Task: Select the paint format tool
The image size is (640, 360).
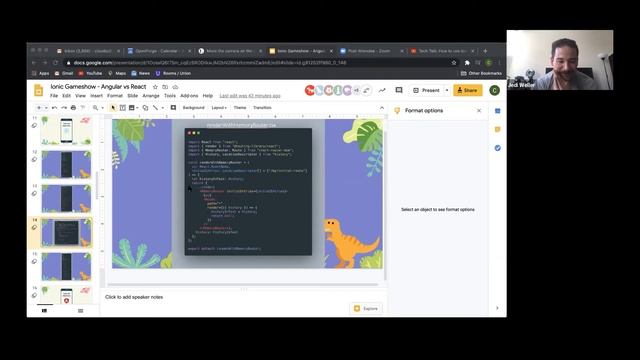Action: pos(83,108)
